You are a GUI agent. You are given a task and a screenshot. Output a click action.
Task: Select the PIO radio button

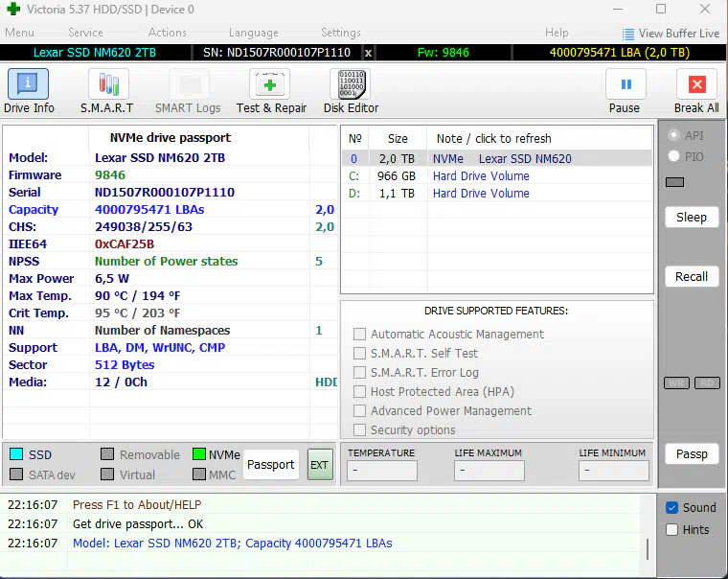click(673, 156)
